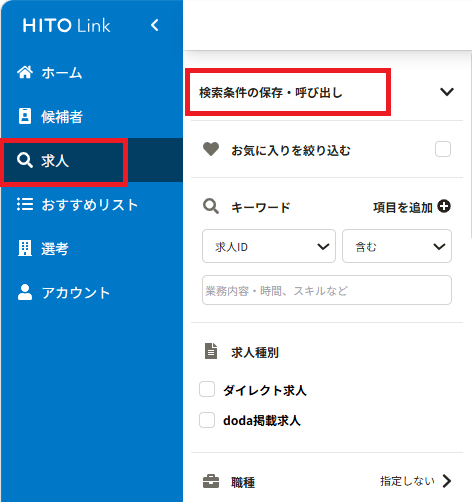Screen dimensions: 472x502
Task: Click the home icon beside ホーム
Action: pos(25,72)
